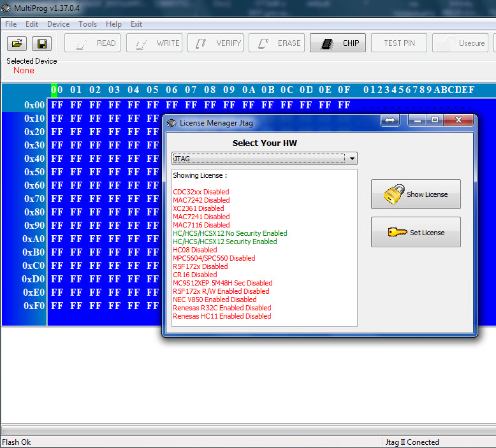The width and height of the screenshot is (496, 448).
Task: Select 'MAC7242 Disabled' license line
Action: pyautogui.click(x=201, y=200)
